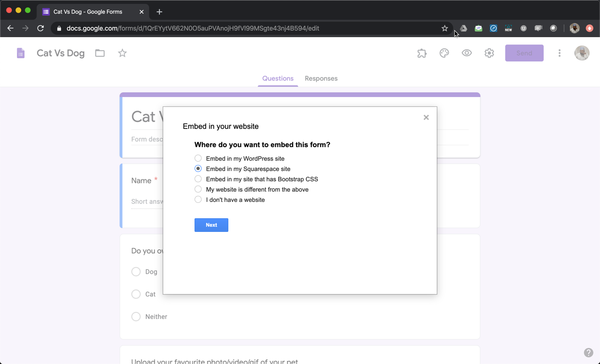Viewport: 600px width, 364px height.
Task: Open the three-dot overflow menu
Action: pyautogui.click(x=559, y=53)
